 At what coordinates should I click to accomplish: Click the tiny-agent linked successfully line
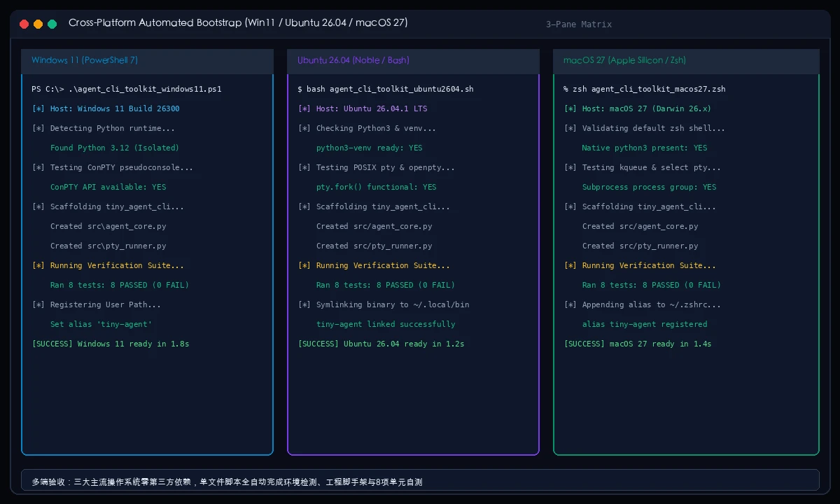click(386, 325)
